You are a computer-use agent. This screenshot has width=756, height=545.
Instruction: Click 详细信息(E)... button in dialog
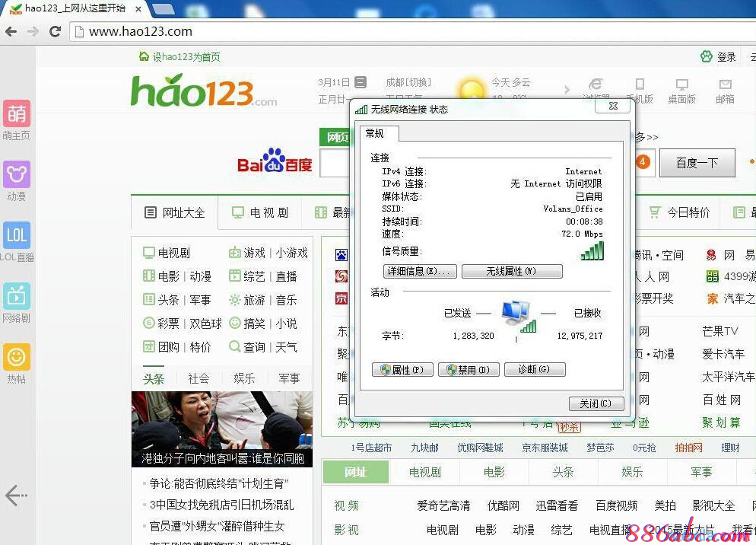pyautogui.click(x=421, y=271)
